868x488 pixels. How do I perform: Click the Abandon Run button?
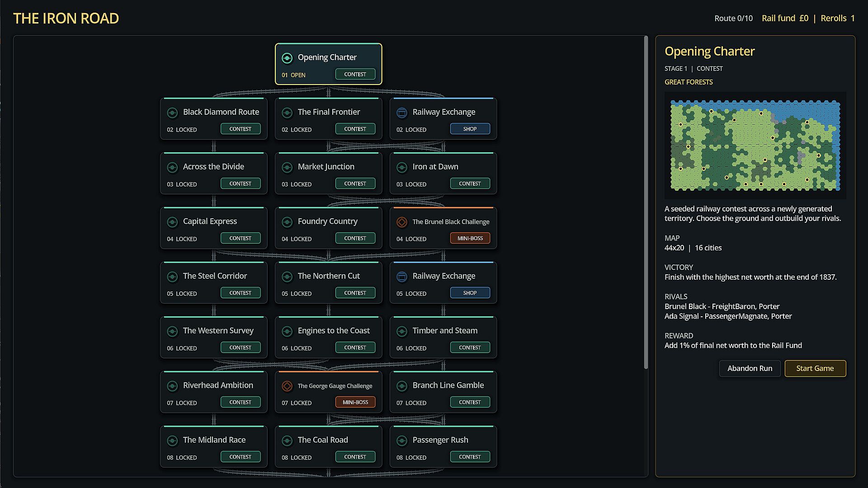[750, 368]
